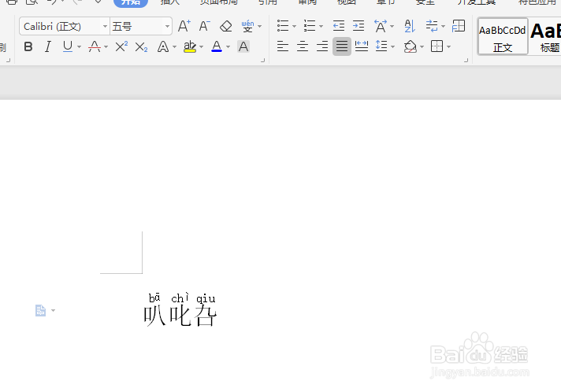The width and height of the screenshot is (561, 392).
Task: Open the bullet list style dropdown arrow
Action: point(294,27)
